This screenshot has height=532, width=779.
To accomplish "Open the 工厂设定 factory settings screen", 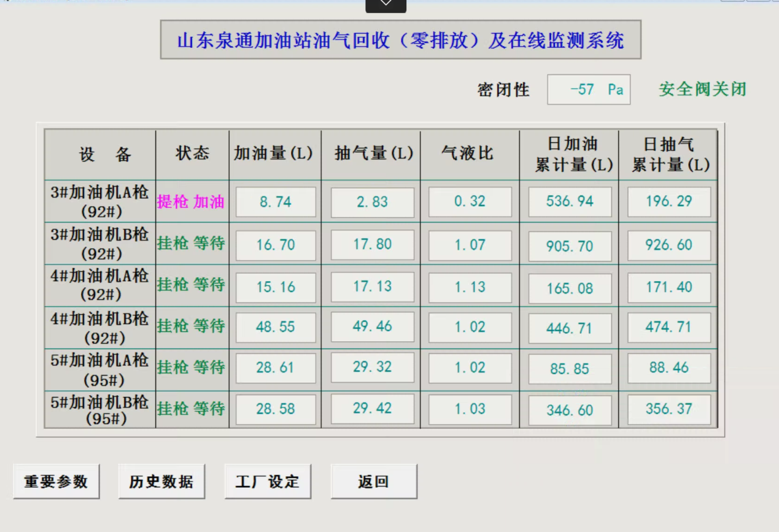I will tap(268, 481).
